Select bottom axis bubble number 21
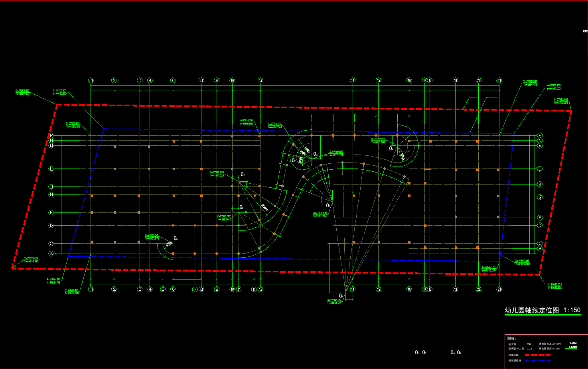This screenshot has height=369, width=588. point(499,289)
